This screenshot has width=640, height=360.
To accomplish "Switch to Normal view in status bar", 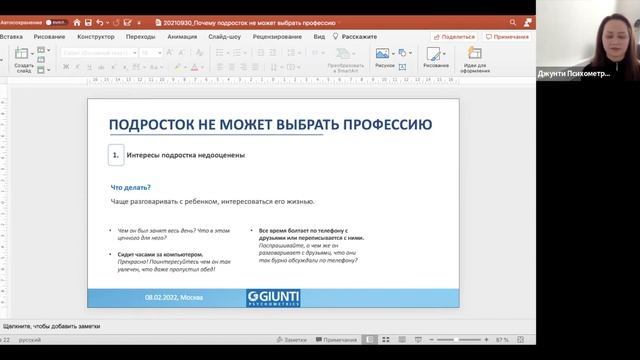I will click(369, 340).
